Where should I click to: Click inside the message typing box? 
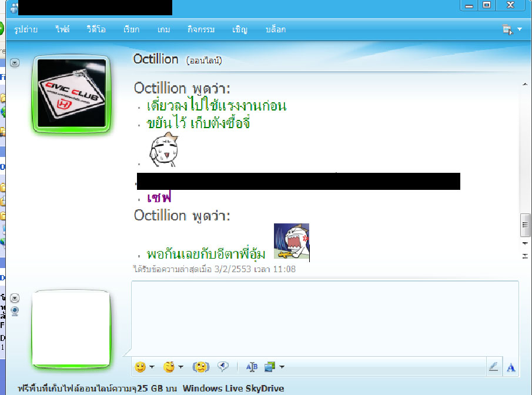(x=323, y=317)
